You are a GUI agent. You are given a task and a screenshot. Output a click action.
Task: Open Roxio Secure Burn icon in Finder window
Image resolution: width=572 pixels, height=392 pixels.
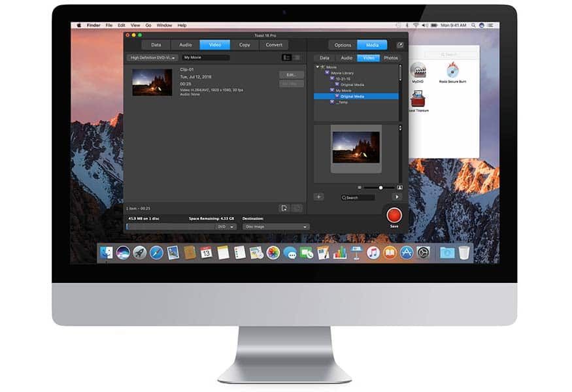(452, 70)
